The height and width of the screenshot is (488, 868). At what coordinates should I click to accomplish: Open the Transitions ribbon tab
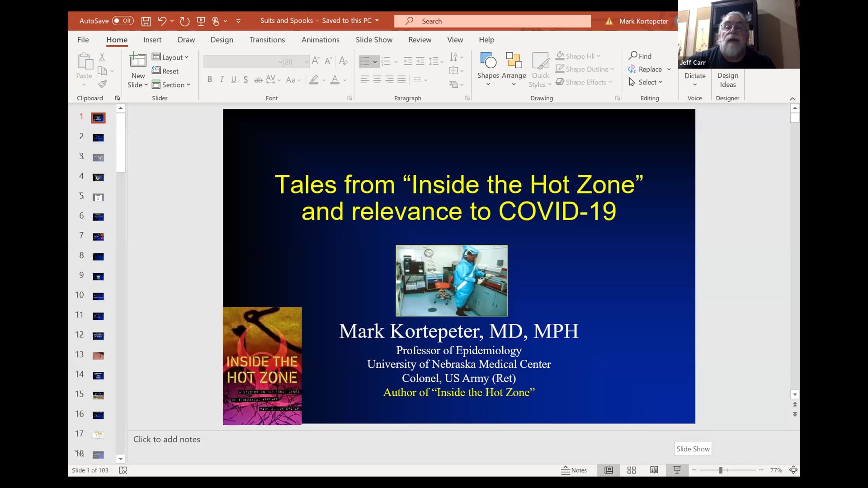click(267, 40)
